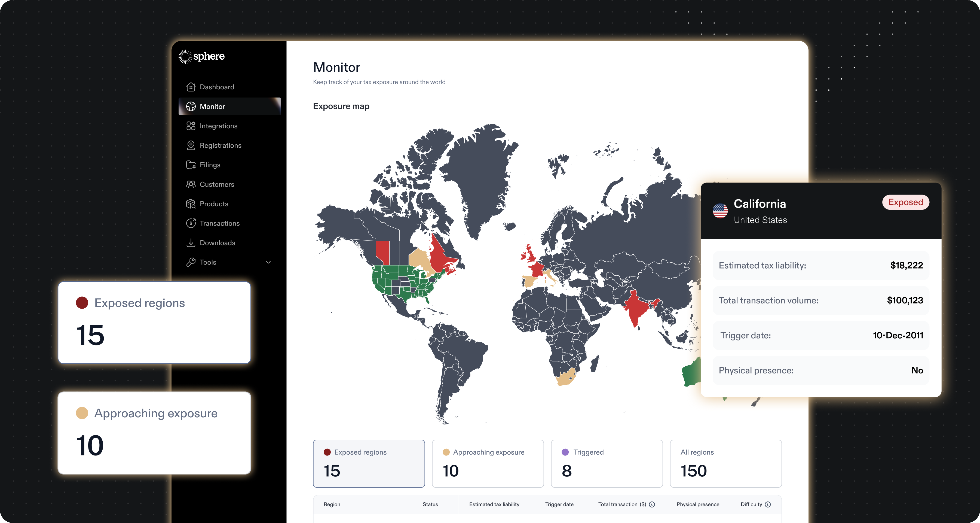This screenshot has width=980, height=523.
Task: Click the Dashboard home icon
Action: point(191,87)
